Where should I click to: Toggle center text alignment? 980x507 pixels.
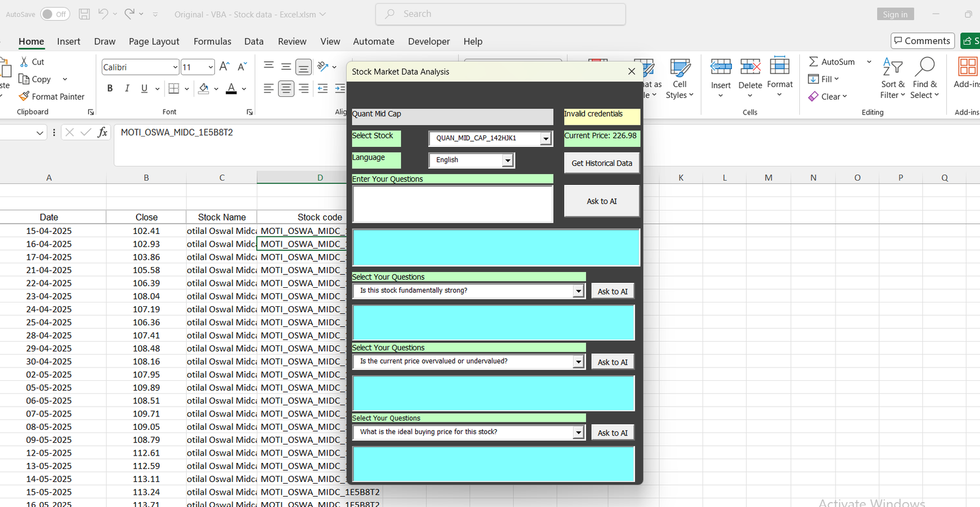[286, 89]
